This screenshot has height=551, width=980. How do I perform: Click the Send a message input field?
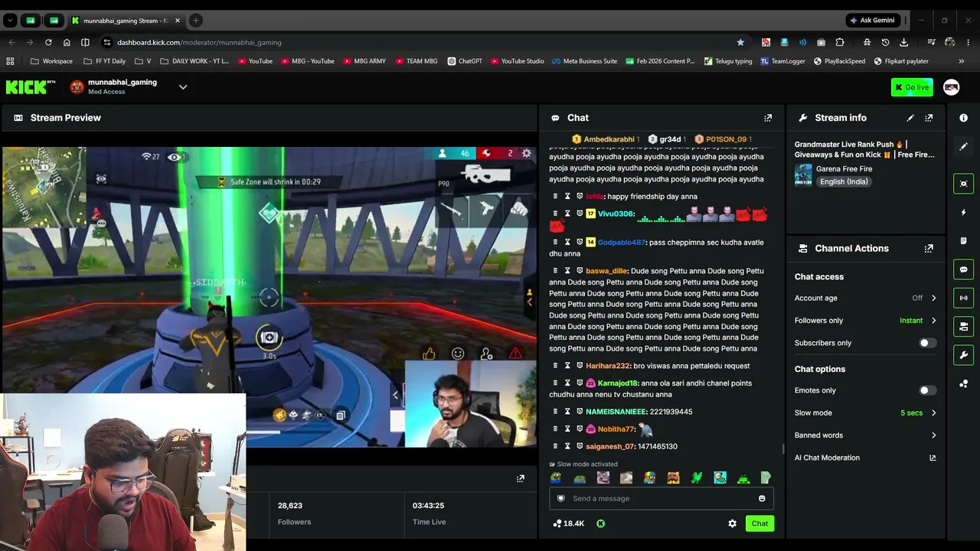pos(661,499)
